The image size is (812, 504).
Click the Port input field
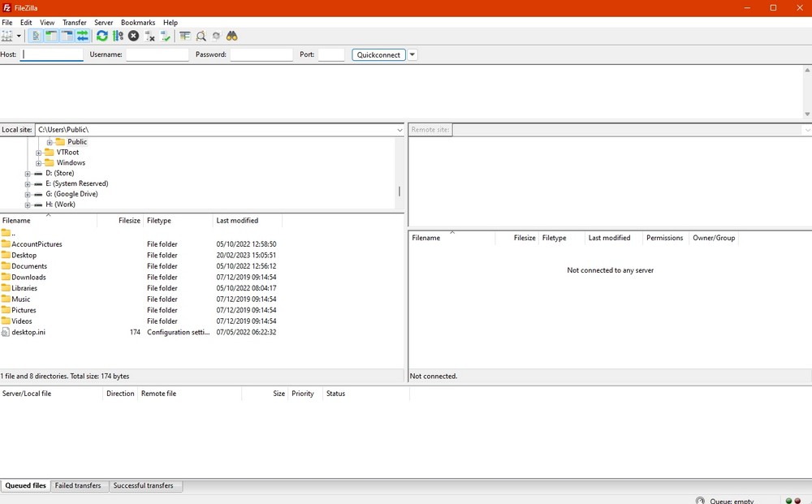point(331,54)
